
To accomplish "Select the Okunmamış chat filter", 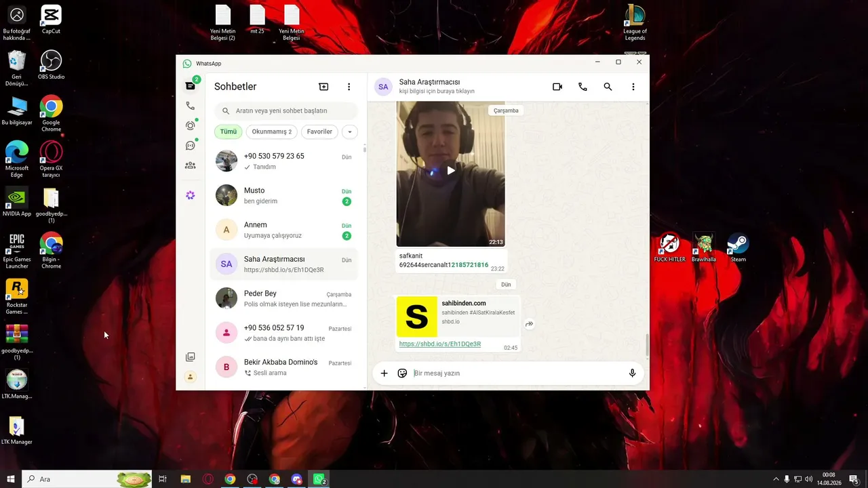I will pos(271,131).
